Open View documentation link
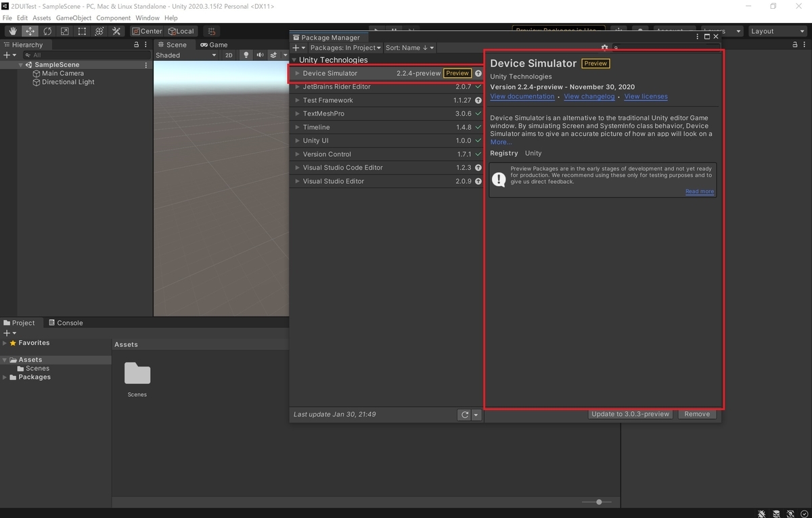This screenshot has width=812, height=518. [522, 97]
